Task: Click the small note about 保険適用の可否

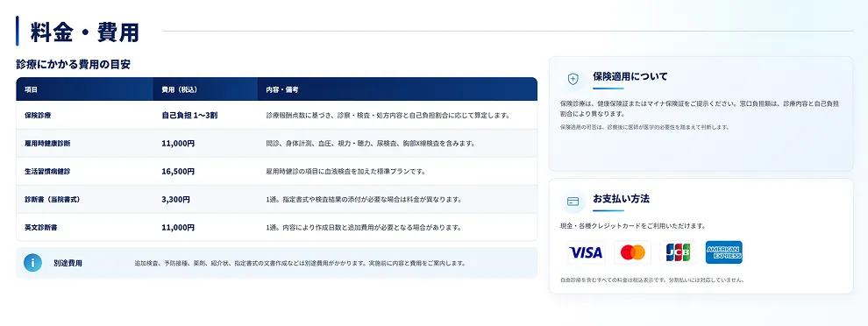Action: [x=644, y=127]
